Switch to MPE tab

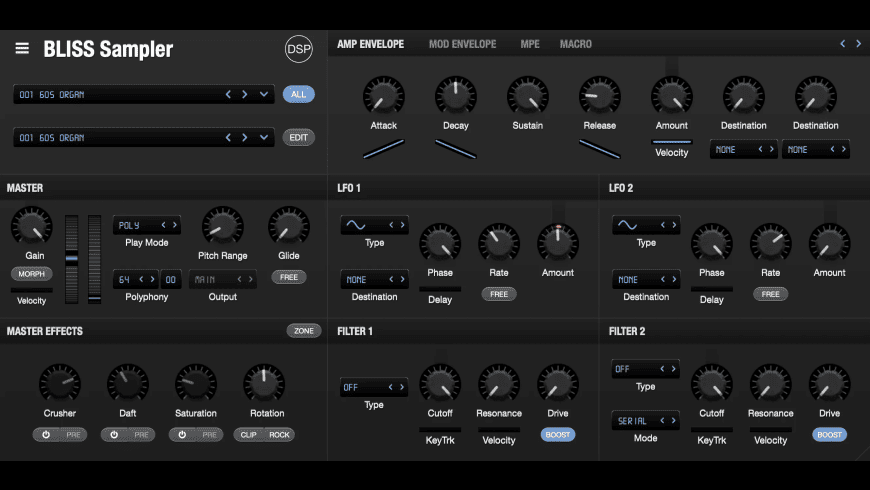click(530, 44)
